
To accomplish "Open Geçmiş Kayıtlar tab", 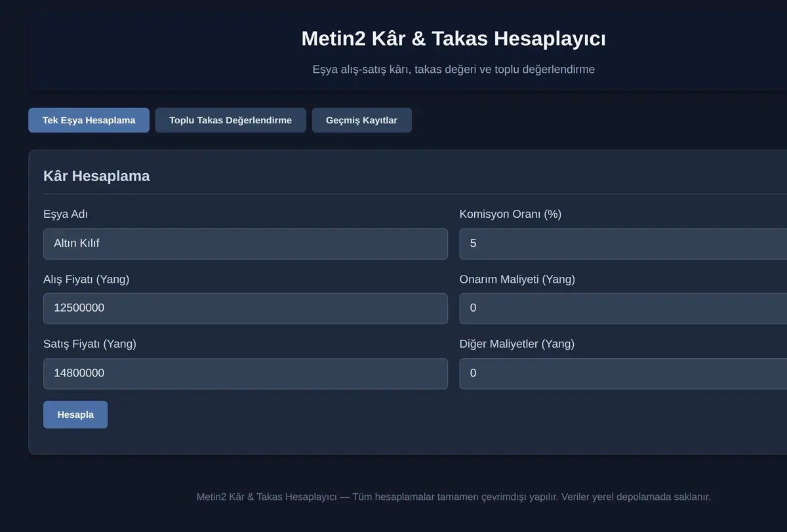I will (361, 121).
